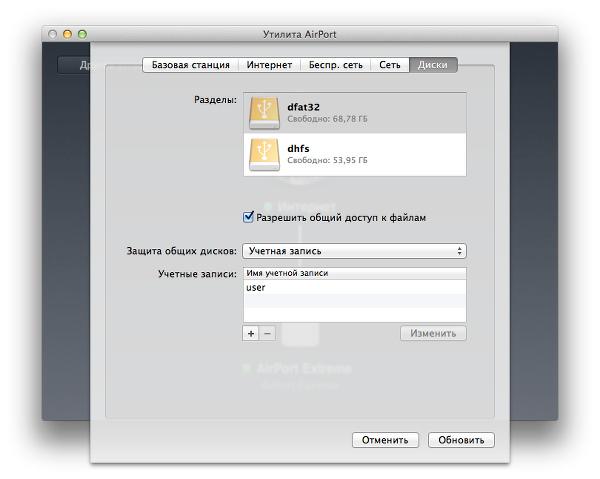Select the Беспр. сеть tab
Screen dimensions: 600x479
[336, 65]
